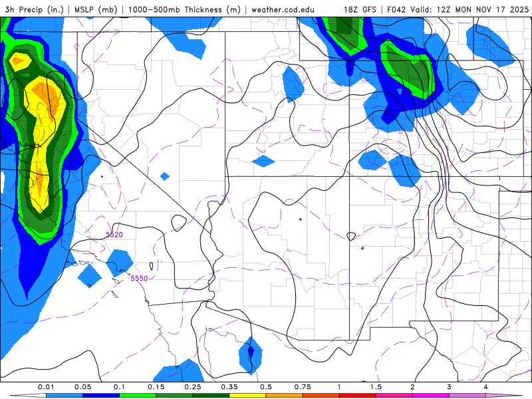Select the medium green 0.15–0.25 legend swatch
This screenshot has width=532, height=399.
(174, 396)
